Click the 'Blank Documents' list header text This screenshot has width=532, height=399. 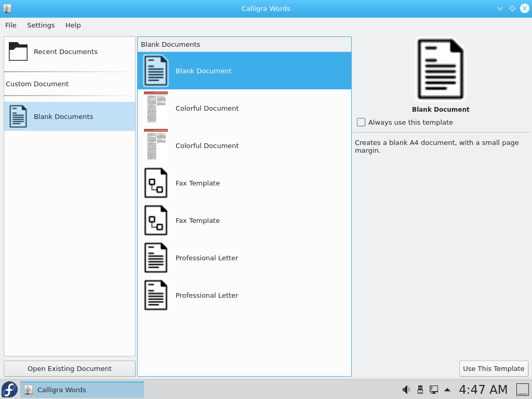[170, 45]
